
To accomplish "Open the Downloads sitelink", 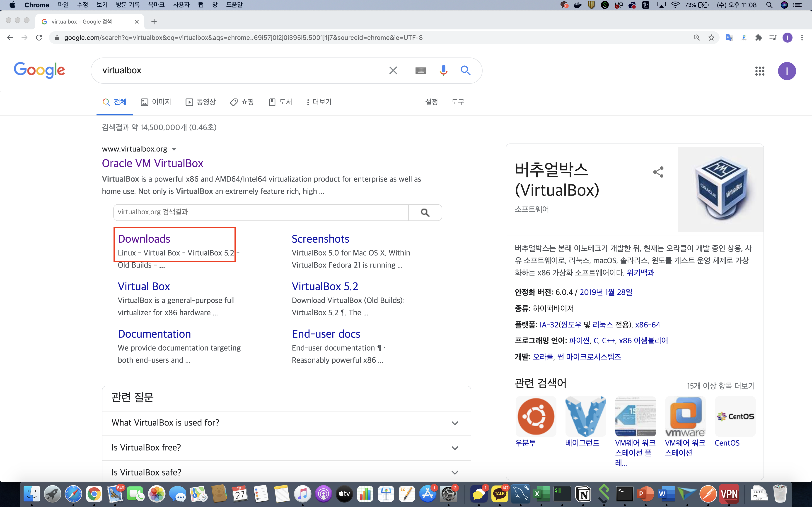I will coord(144,239).
